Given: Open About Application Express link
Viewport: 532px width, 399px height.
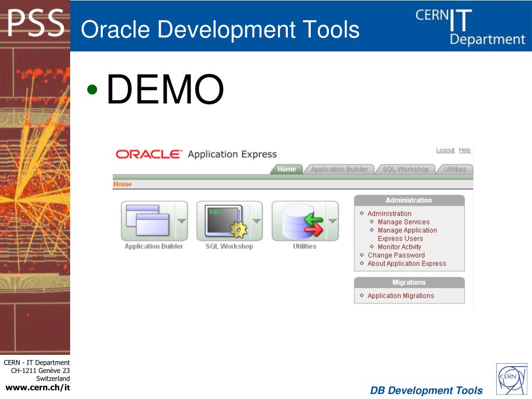Looking at the screenshot, I should click(x=407, y=263).
